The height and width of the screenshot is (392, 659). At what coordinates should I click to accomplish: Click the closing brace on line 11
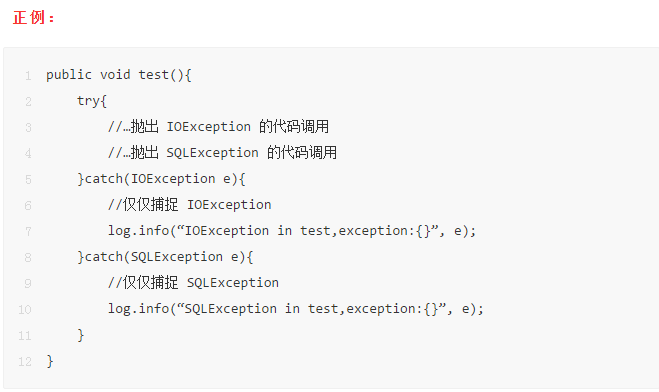pos(81,335)
